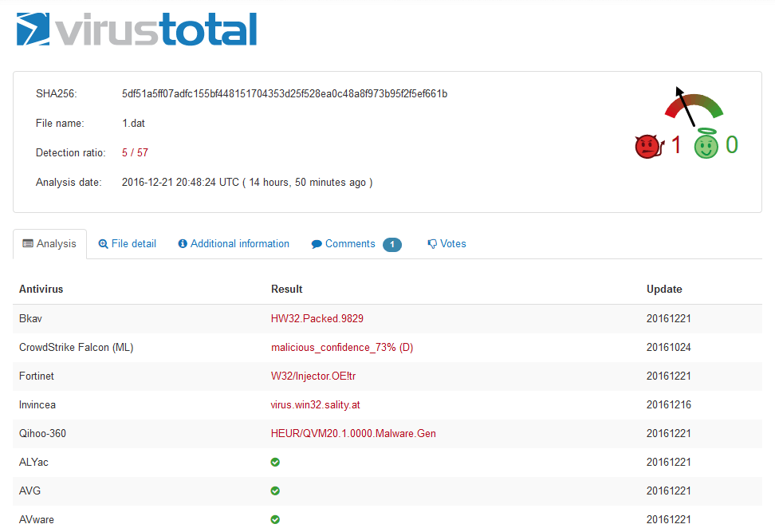The height and width of the screenshot is (532, 775).
Task: Click the W32/Injector.OE!tr result
Action: pyautogui.click(x=313, y=376)
